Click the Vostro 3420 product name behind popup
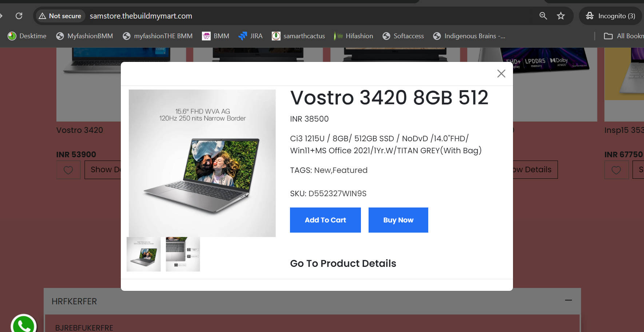This screenshot has height=332, width=644. (80, 130)
